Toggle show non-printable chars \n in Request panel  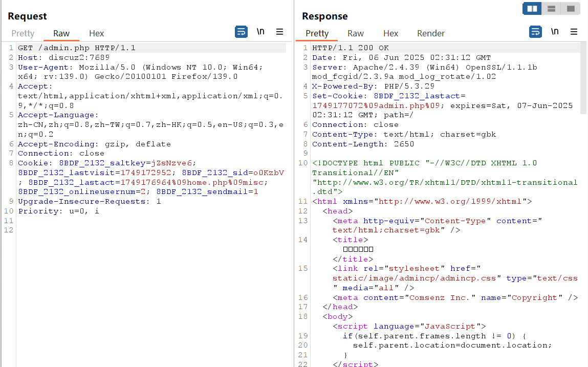click(260, 32)
